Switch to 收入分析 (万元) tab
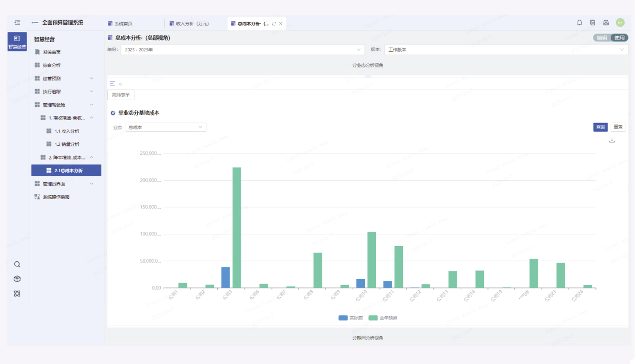The width and height of the screenshot is (635, 364). coord(192,24)
